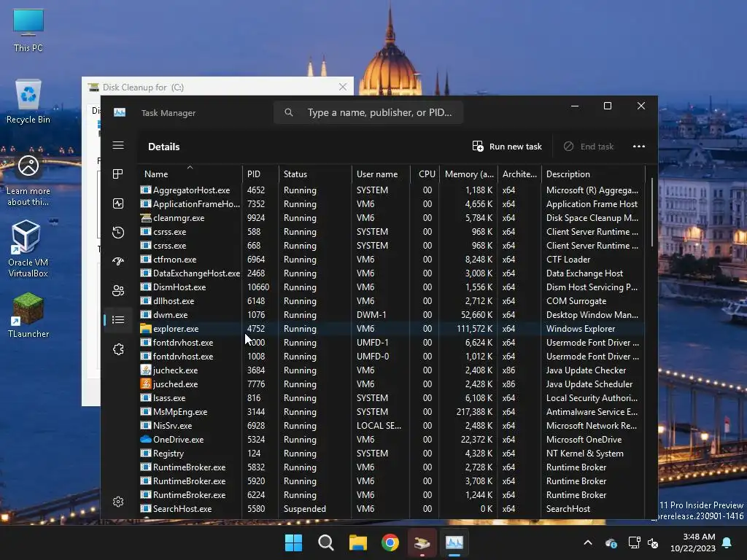Open the Services page puzzle icon
The image size is (747, 560).
(x=118, y=349)
